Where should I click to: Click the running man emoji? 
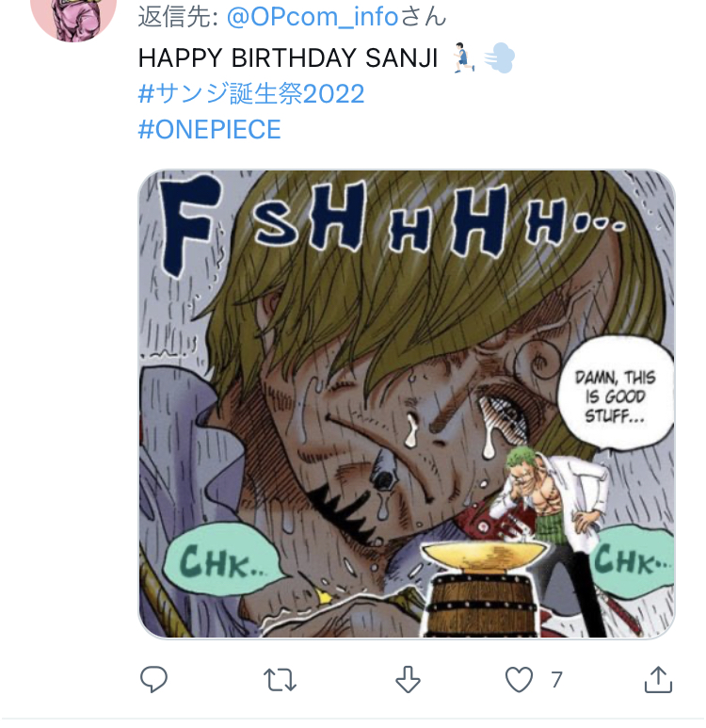(x=464, y=57)
